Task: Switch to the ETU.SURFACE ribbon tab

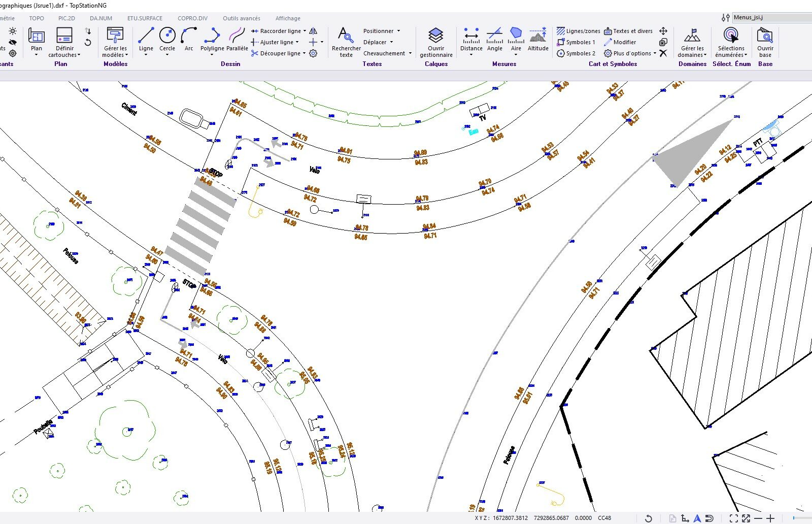Action: (145, 18)
